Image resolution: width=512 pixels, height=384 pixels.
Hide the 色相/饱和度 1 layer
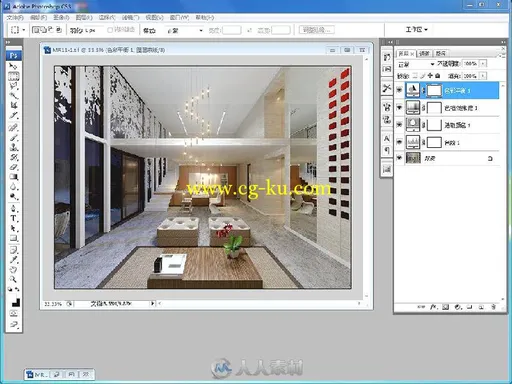pyautogui.click(x=399, y=107)
